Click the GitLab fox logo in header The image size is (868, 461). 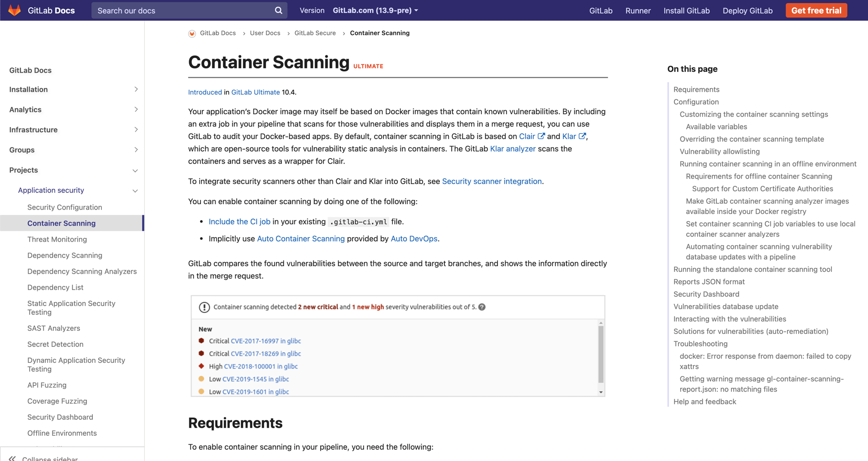[x=15, y=10]
